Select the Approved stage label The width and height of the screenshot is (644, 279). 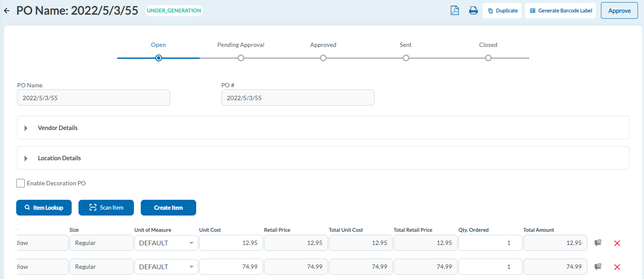pyautogui.click(x=323, y=45)
